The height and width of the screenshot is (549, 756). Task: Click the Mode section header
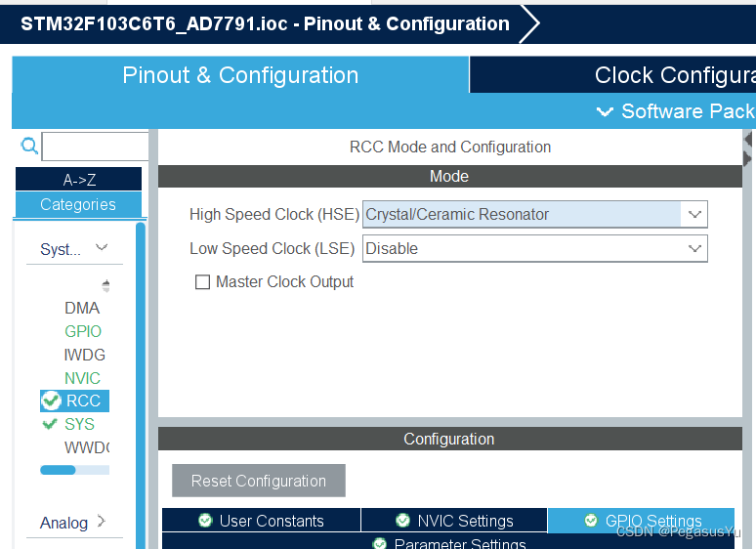pyautogui.click(x=450, y=176)
